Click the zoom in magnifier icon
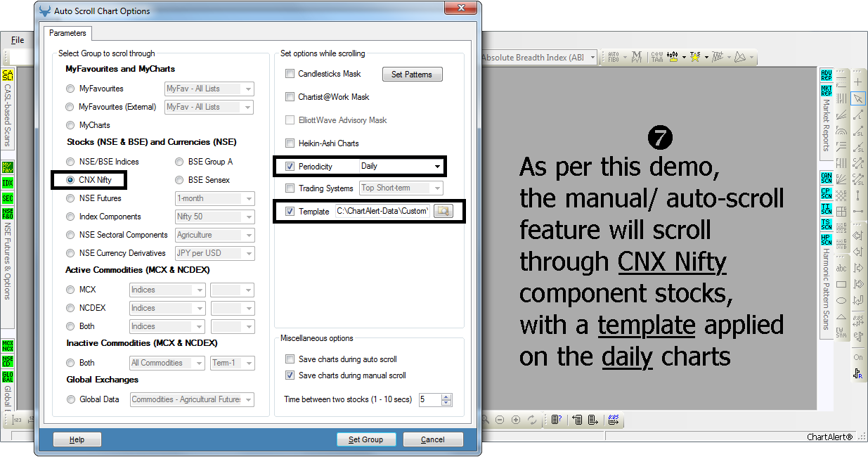The height and width of the screenshot is (457, 868). point(516,420)
